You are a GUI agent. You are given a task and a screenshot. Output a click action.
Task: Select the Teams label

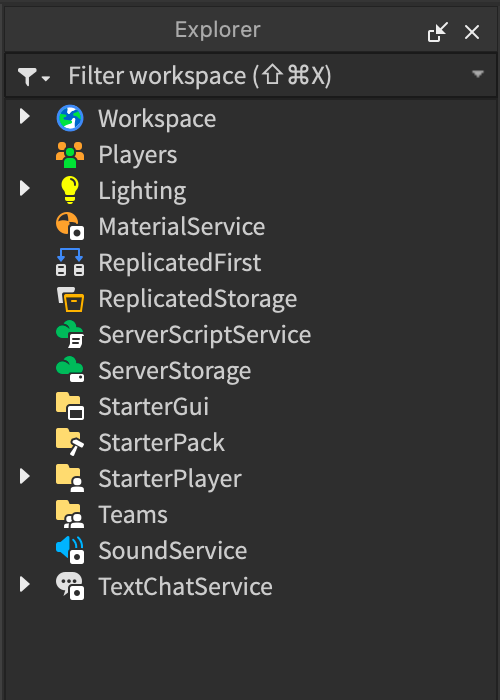click(133, 515)
